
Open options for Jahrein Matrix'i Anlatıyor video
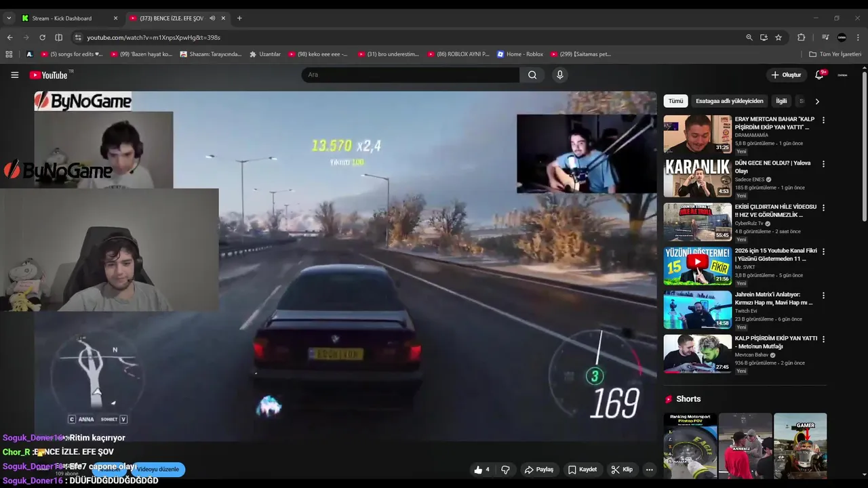tap(823, 296)
